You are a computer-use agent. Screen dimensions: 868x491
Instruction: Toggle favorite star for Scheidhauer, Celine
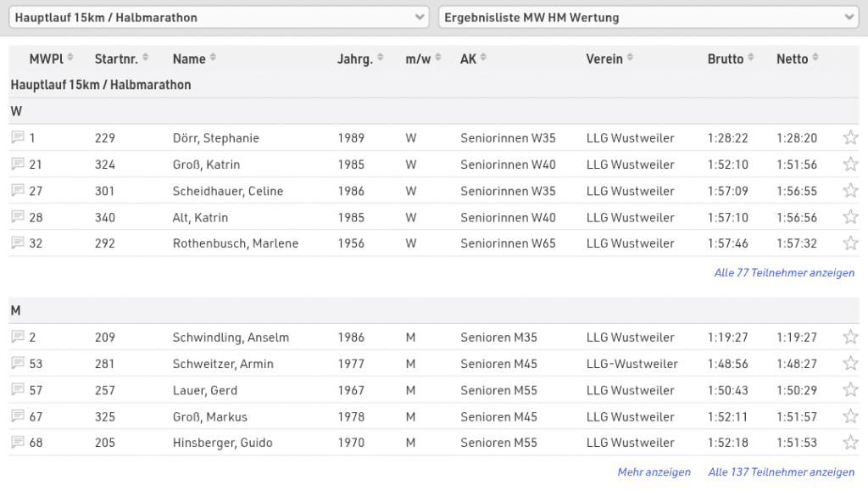tap(850, 191)
